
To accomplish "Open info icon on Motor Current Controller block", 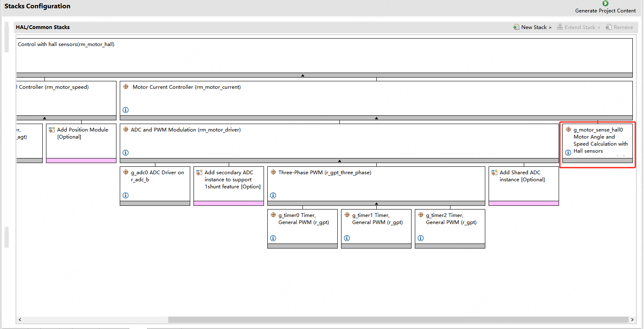I will [126, 110].
